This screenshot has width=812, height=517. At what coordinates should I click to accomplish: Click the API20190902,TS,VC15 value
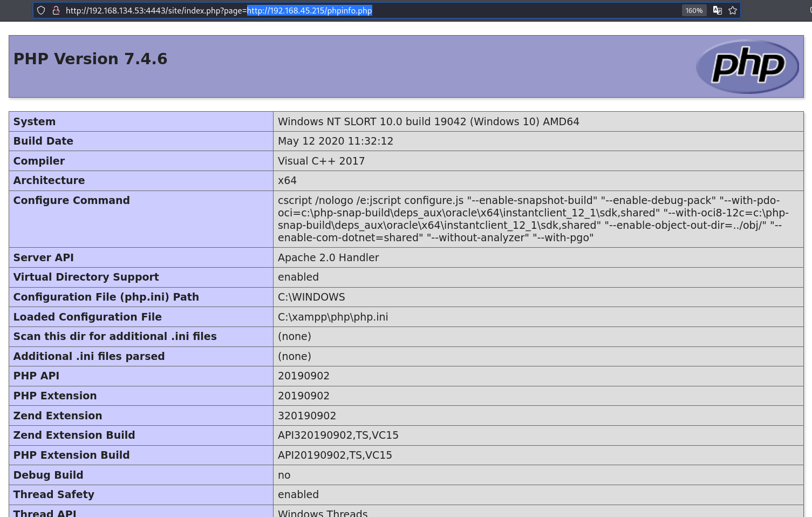coord(335,455)
